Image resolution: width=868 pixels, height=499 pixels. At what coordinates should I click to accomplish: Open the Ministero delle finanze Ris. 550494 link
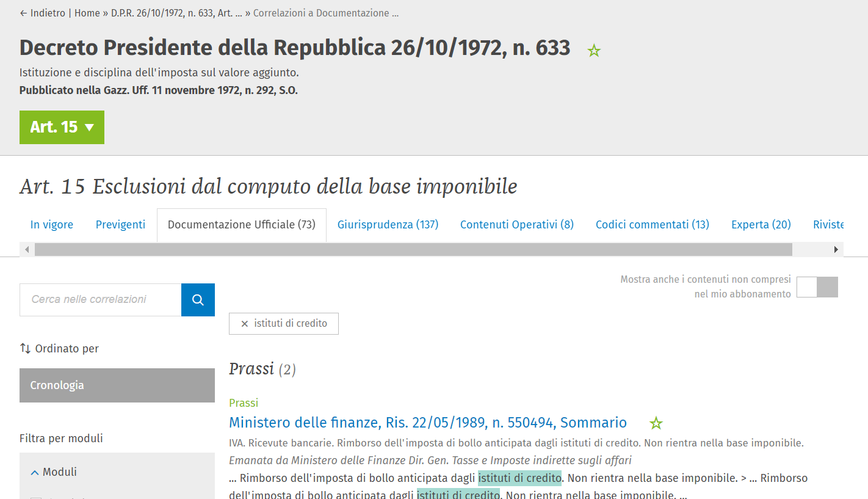click(427, 423)
